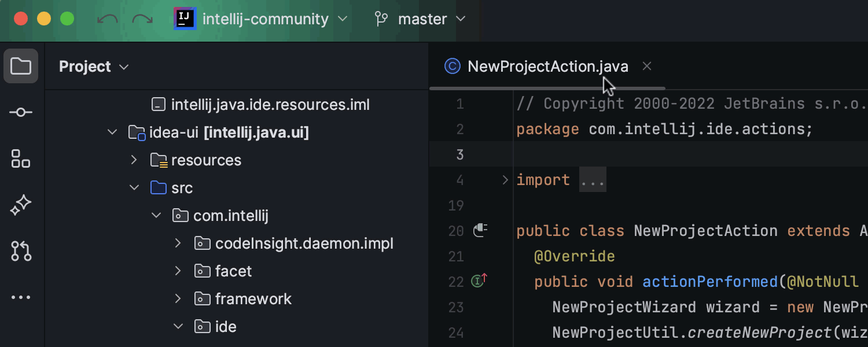Click the wizard variable on line 23
Viewport: 868px width, 347px height.
pyautogui.click(x=732, y=307)
